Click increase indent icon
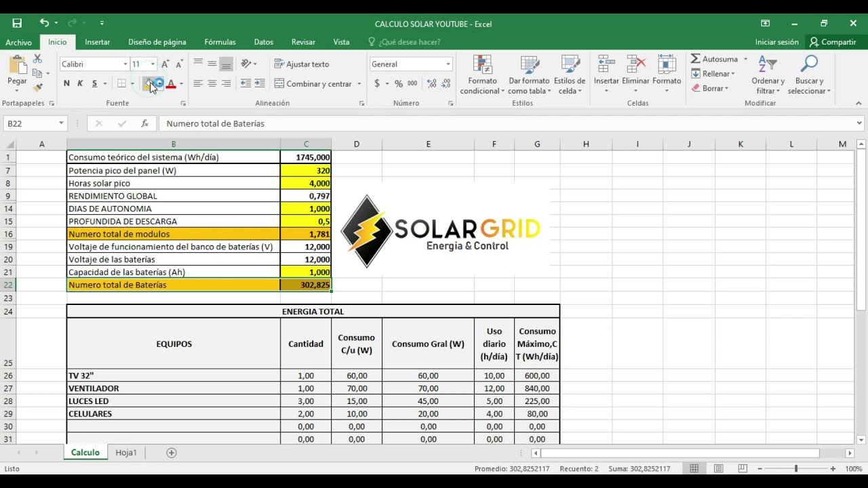 click(x=260, y=83)
